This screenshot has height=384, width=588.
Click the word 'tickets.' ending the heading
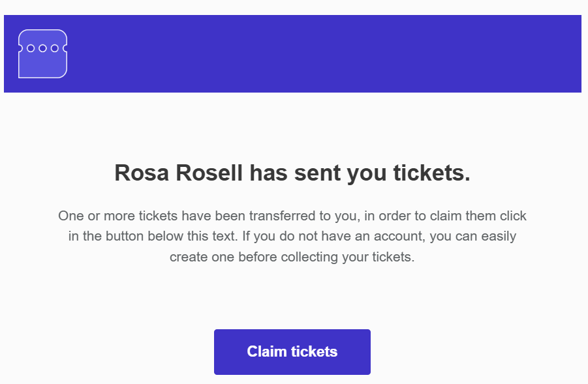(431, 173)
